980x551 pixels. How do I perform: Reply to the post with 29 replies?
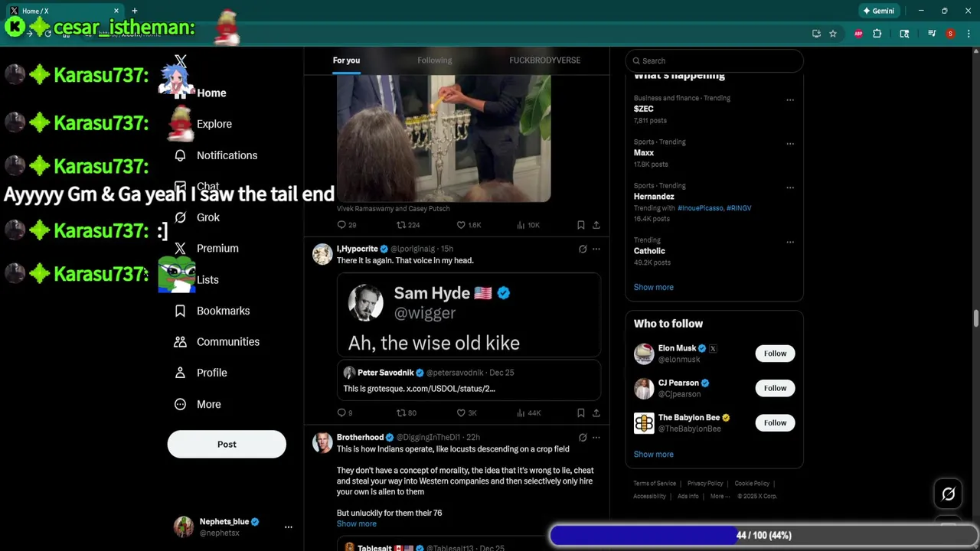coord(347,225)
